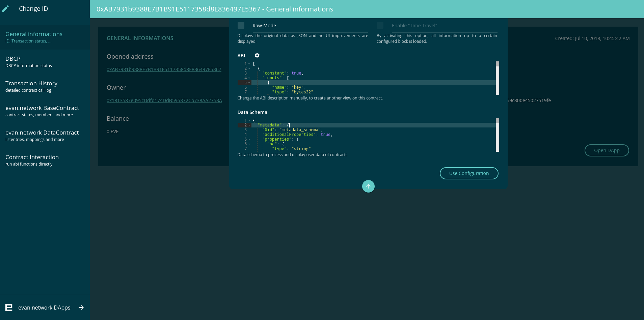Image resolution: width=644 pixels, height=320 pixels.
Task: Click the Data Schema editor vertical scrollbar
Action: (x=498, y=135)
